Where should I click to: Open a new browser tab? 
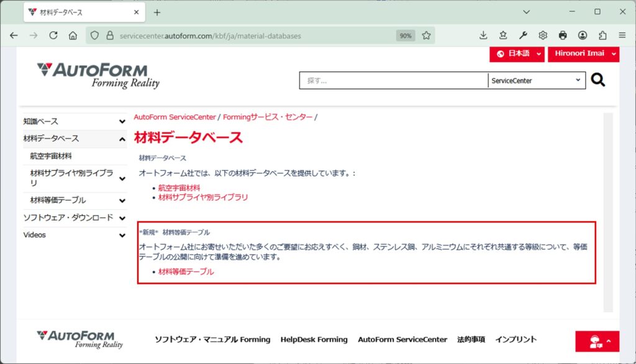tap(157, 12)
